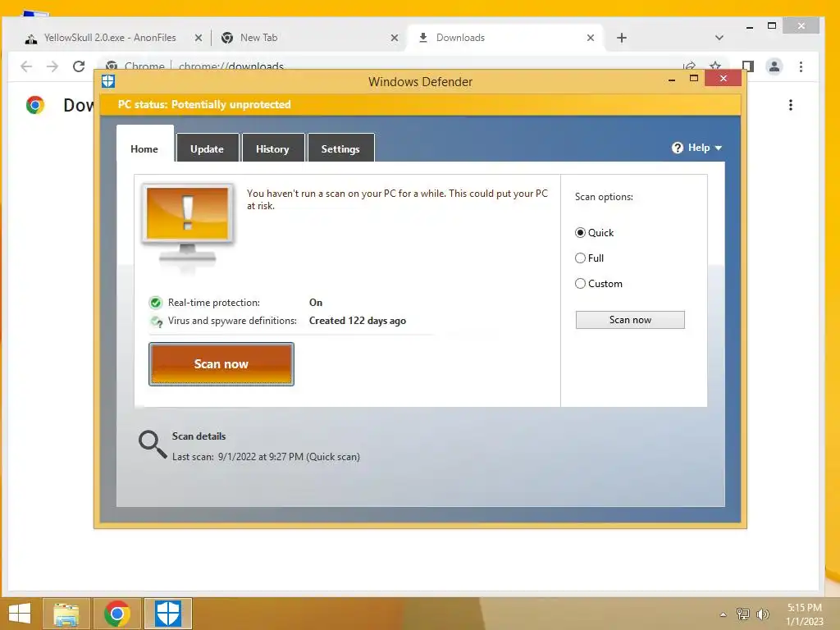Click the orange warning monitor icon
The image size is (840, 630).
pyautogui.click(x=188, y=226)
